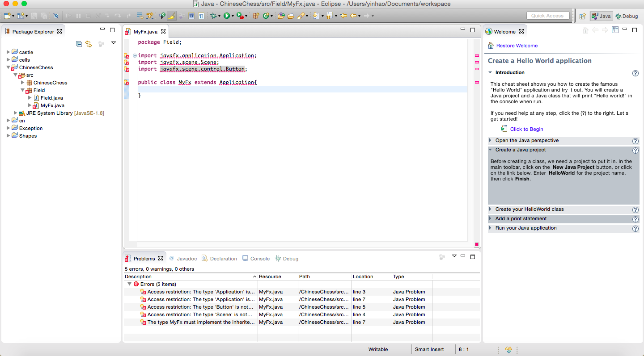Click the Open Task folder icon
644x356 pixels.
[x=291, y=16]
